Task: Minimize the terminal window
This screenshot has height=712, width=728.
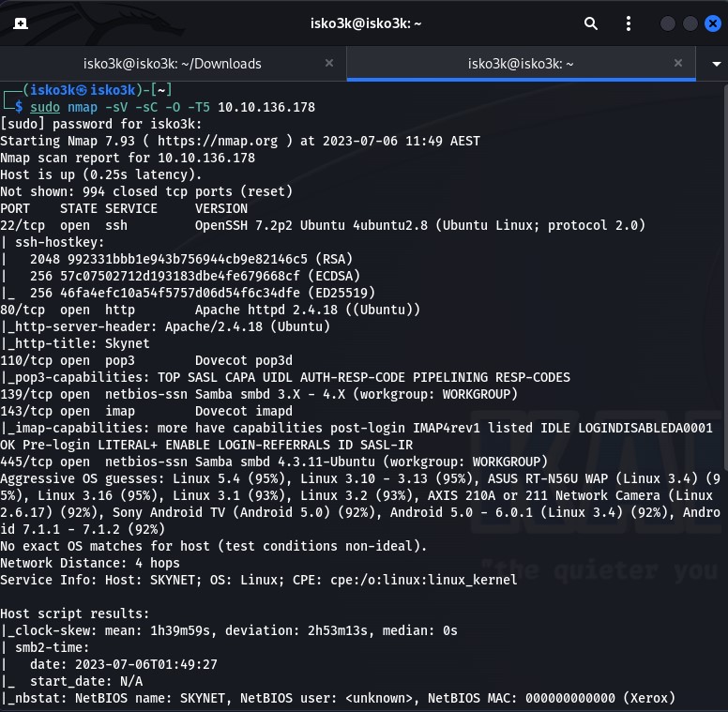Action: (668, 23)
